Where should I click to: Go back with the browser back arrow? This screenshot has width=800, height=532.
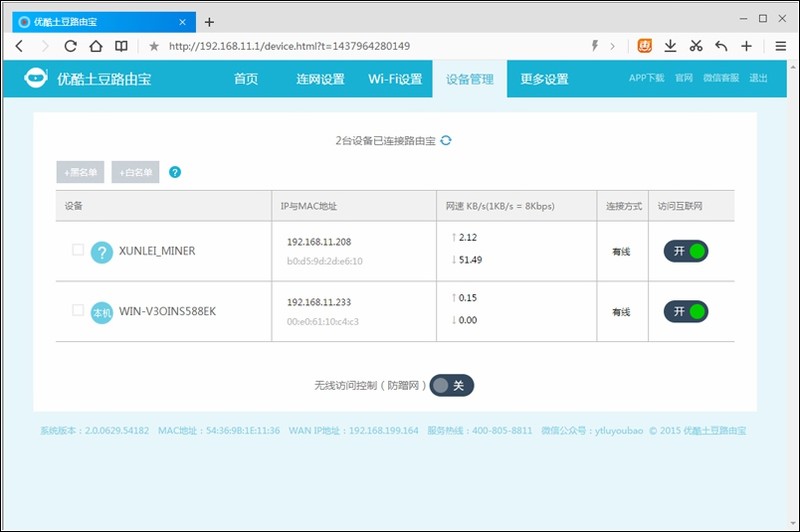point(19,46)
